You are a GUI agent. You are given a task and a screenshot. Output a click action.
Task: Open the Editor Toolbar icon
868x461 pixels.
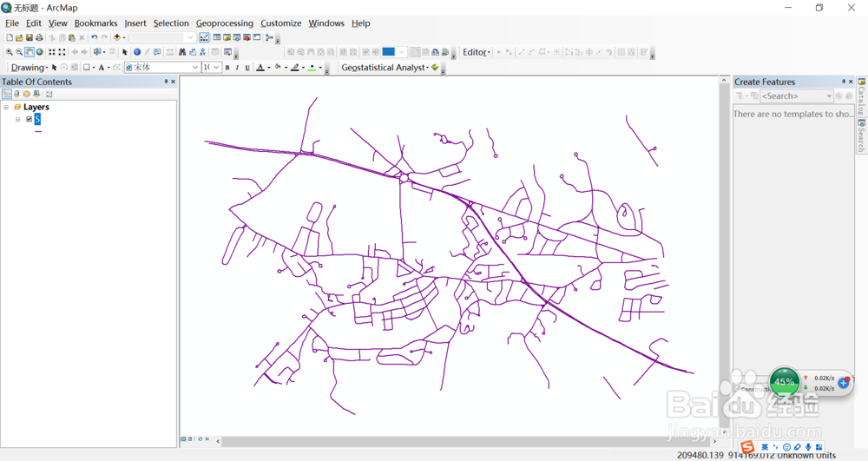coord(204,37)
